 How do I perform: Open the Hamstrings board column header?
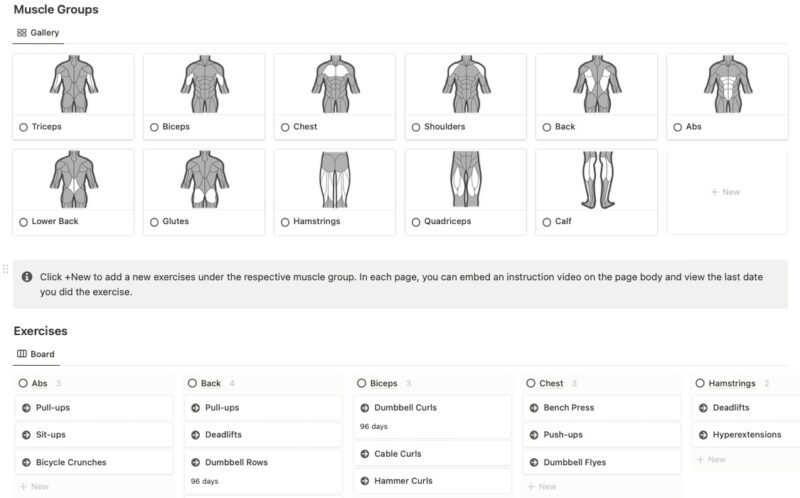point(732,383)
